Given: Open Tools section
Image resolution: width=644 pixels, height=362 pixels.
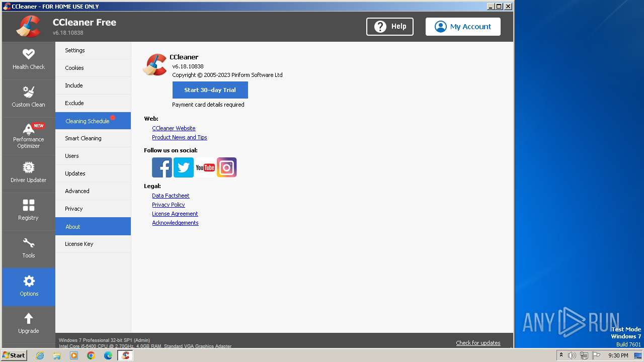Looking at the screenshot, I should coord(29,249).
